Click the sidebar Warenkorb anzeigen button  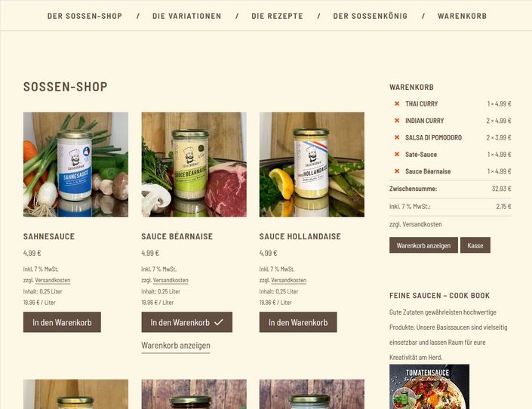pyautogui.click(x=423, y=245)
